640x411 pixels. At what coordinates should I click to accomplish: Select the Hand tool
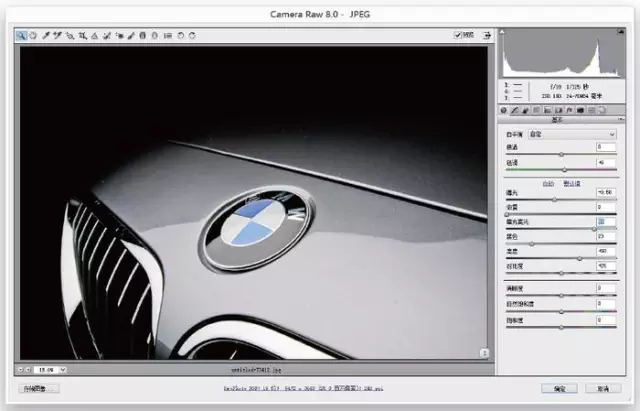tap(32, 35)
